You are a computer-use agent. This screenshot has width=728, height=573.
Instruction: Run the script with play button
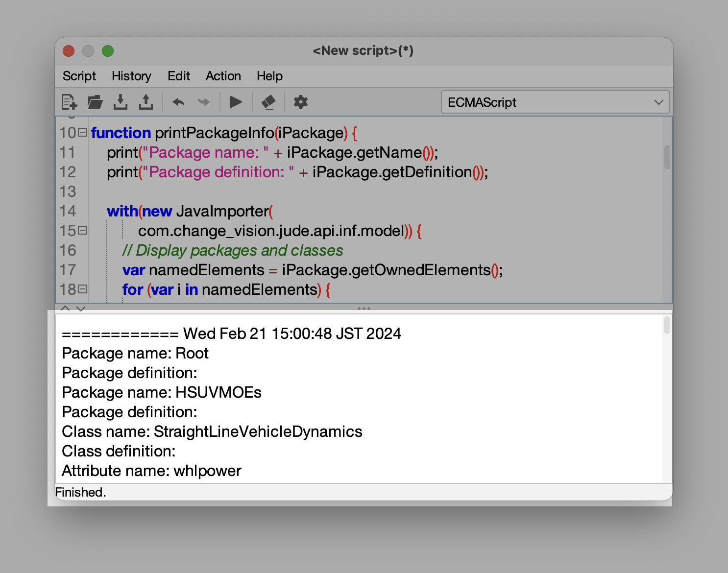(x=236, y=102)
